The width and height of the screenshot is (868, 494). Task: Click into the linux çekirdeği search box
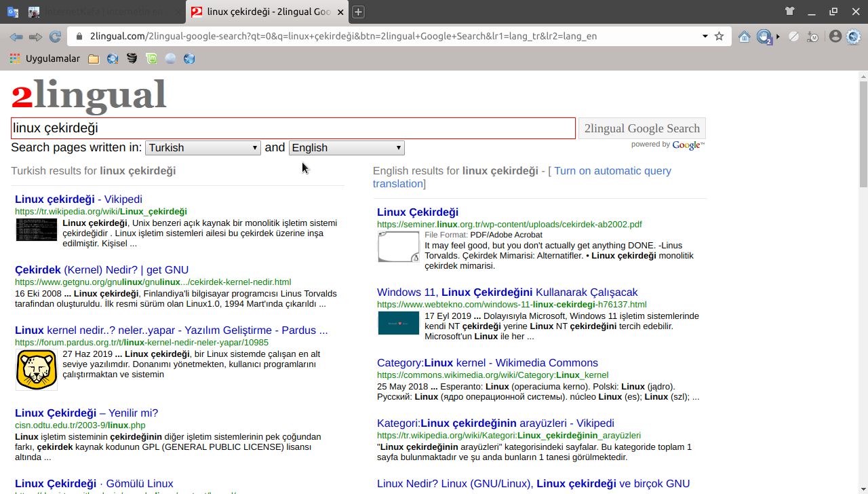coord(293,128)
